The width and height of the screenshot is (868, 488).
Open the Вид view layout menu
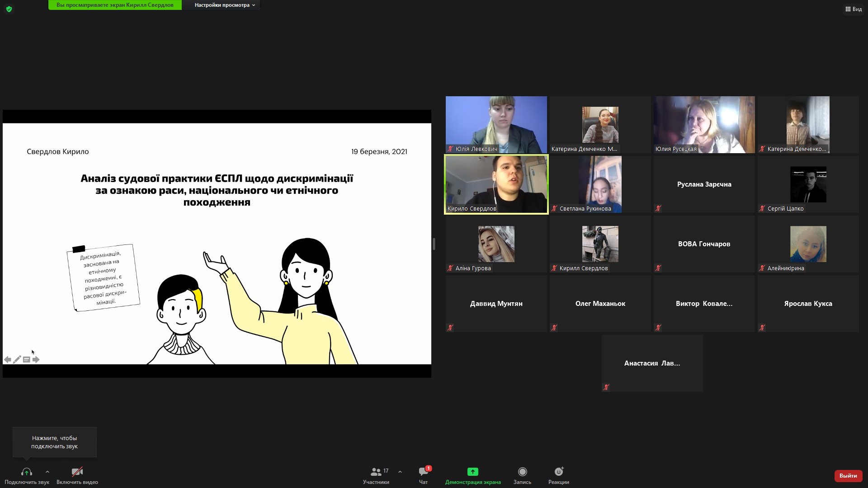[853, 9]
